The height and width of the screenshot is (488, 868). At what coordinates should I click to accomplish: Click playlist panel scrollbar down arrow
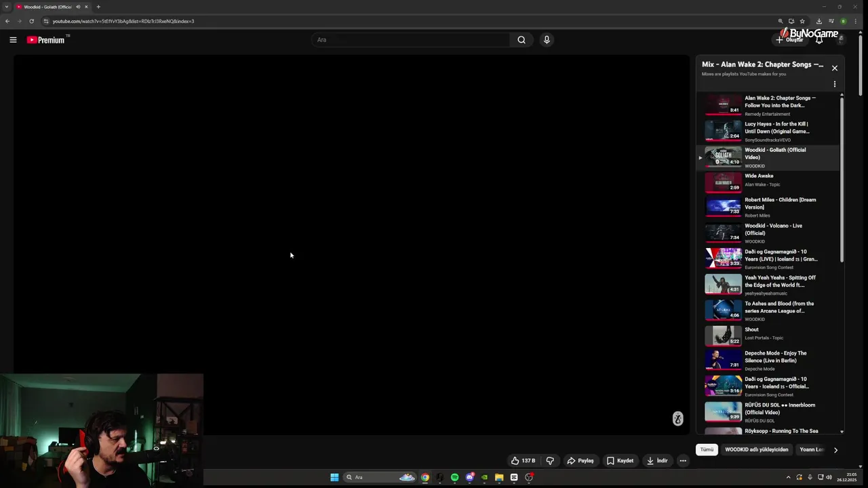(842, 432)
